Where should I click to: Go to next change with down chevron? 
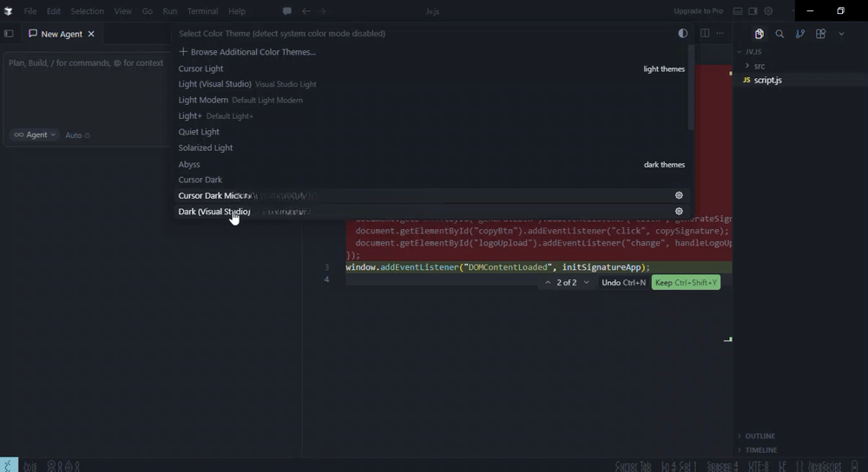586,283
